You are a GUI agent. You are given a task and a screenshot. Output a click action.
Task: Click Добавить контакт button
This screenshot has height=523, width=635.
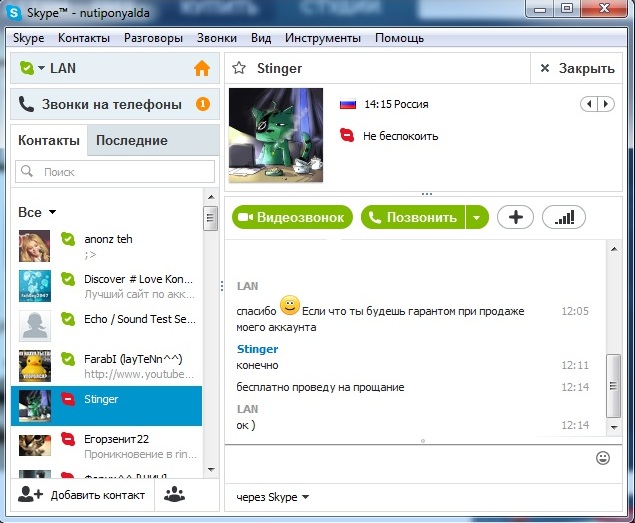pos(82,495)
